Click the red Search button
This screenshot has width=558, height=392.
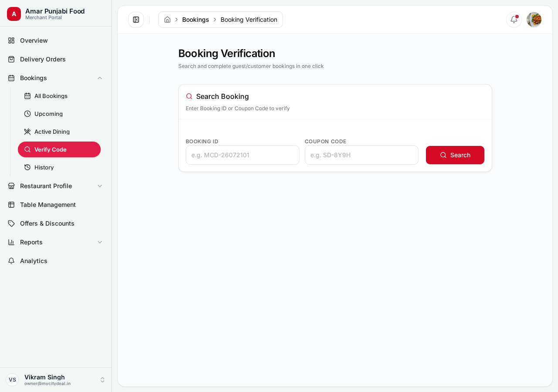pyautogui.click(x=455, y=155)
